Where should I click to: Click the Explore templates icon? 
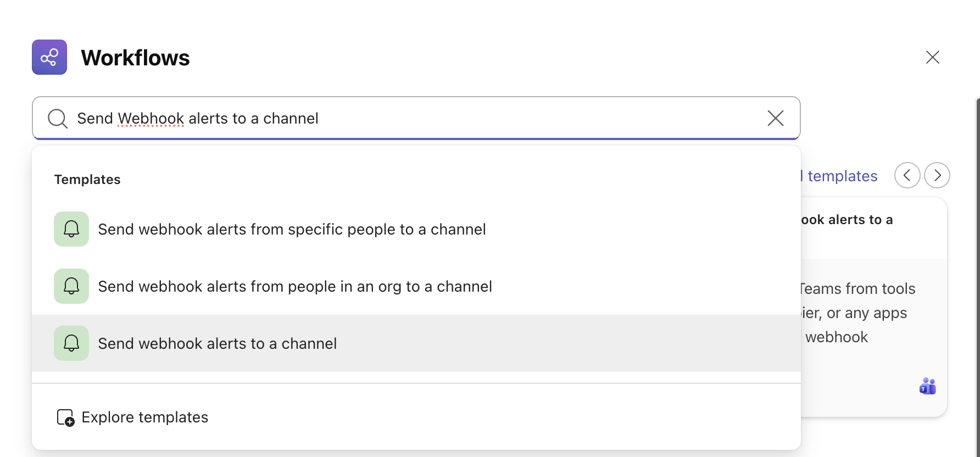[x=65, y=417]
